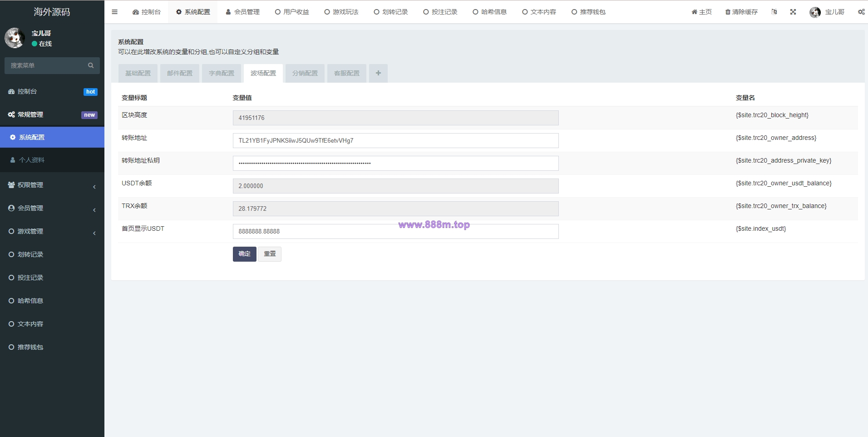Open the 划转记录 top tab
Screen dimensions: 868x437
(391, 12)
